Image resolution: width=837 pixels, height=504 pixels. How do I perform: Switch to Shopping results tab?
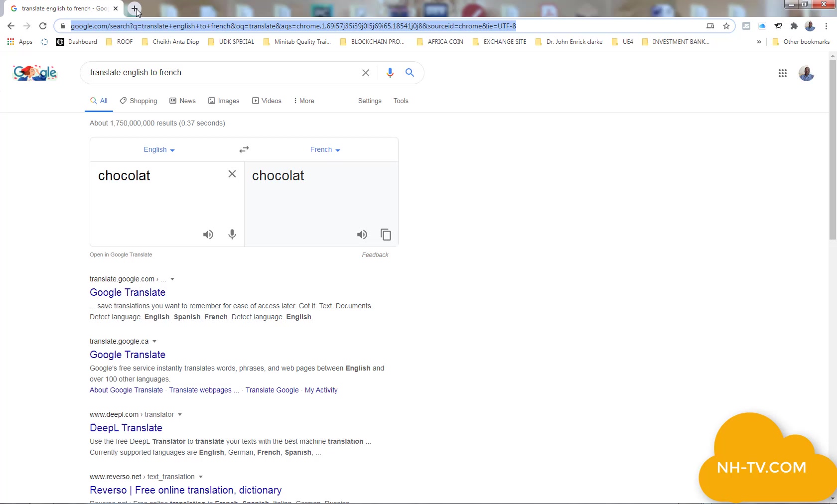pyautogui.click(x=139, y=101)
